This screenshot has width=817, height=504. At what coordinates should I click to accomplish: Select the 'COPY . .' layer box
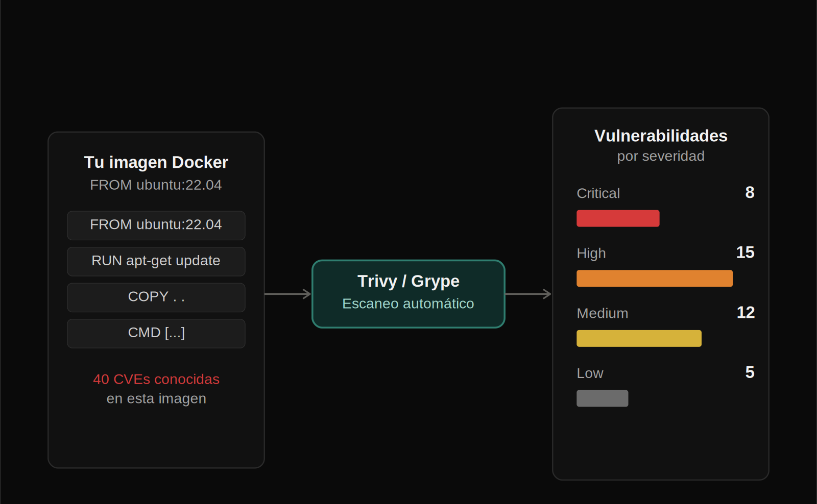(x=156, y=297)
